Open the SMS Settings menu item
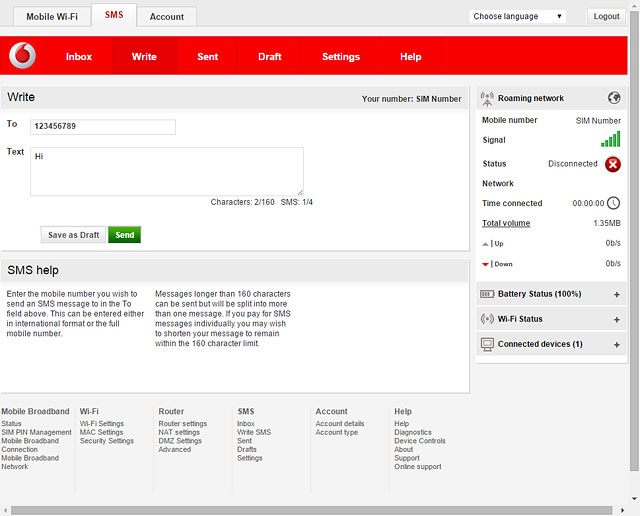Viewport: 640px width, 516px height. tap(340, 57)
